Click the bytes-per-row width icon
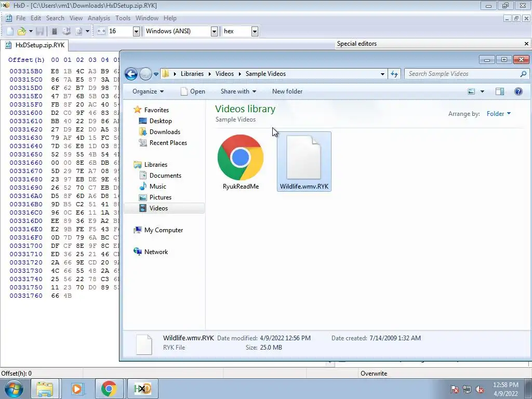The height and width of the screenshot is (399, 532). click(x=101, y=31)
